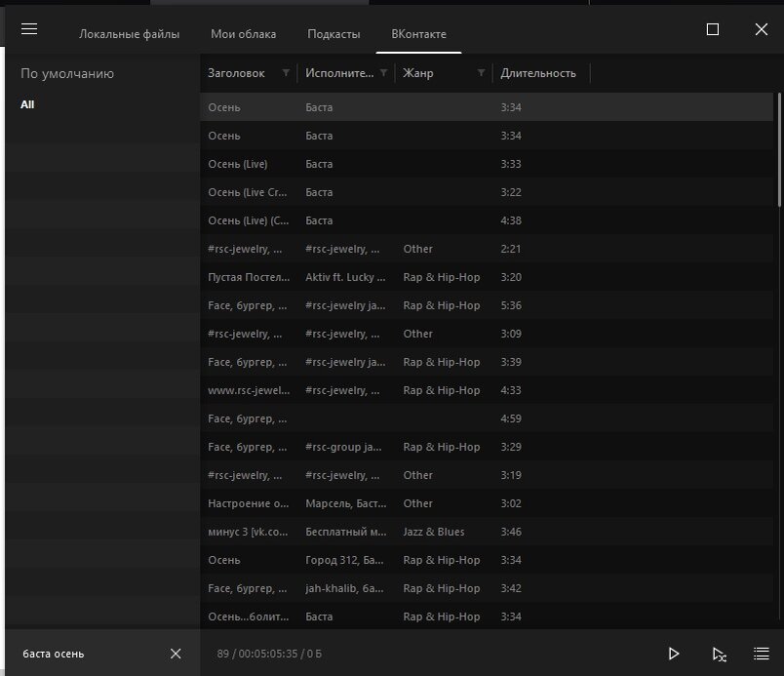Open the hamburger menu
The width and height of the screenshot is (784, 676).
(x=29, y=29)
